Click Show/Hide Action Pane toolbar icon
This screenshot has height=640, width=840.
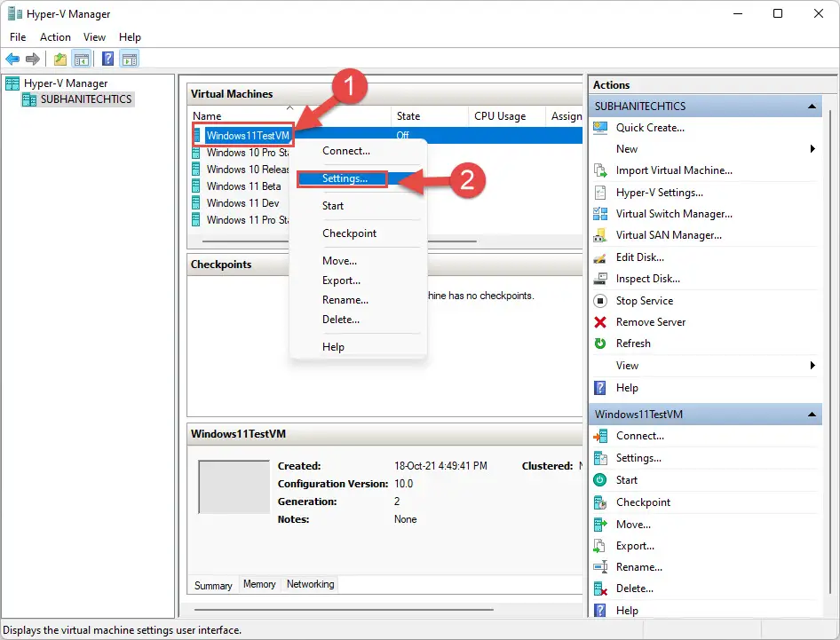(129, 59)
